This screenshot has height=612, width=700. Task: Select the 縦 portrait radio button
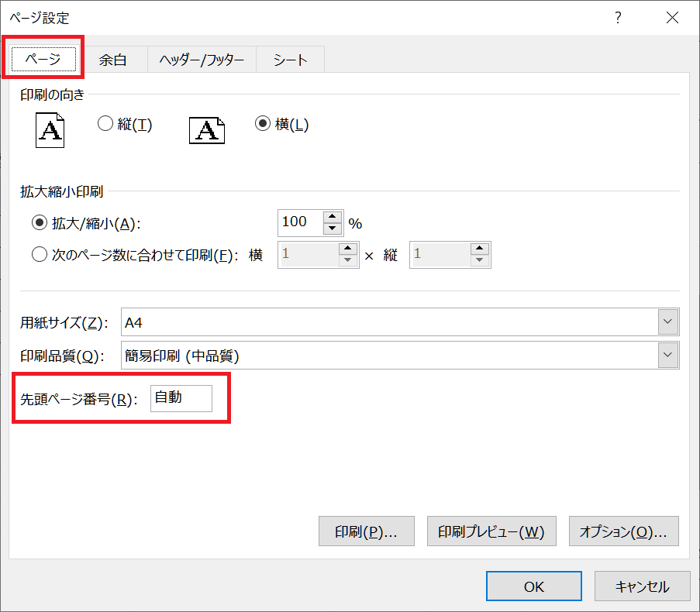106,124
